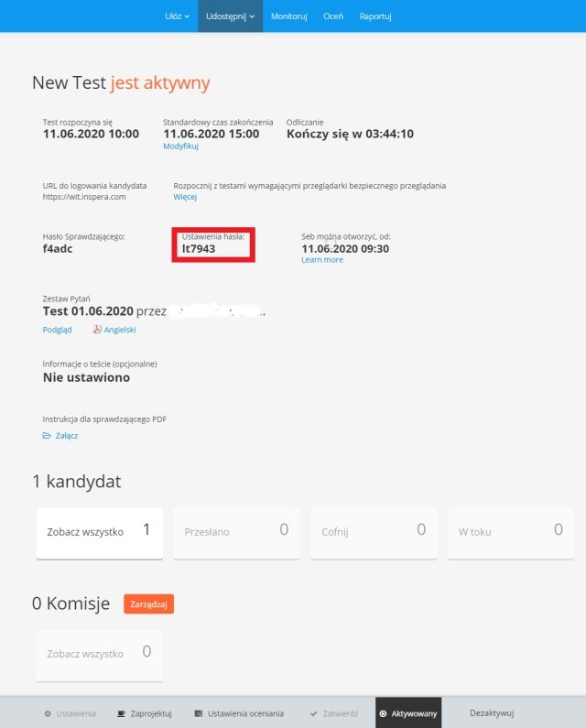Open the Ułóż dropdown menu
Image resolution: width=586 pixels, height=728 pixels.
(x=177, y=16)
